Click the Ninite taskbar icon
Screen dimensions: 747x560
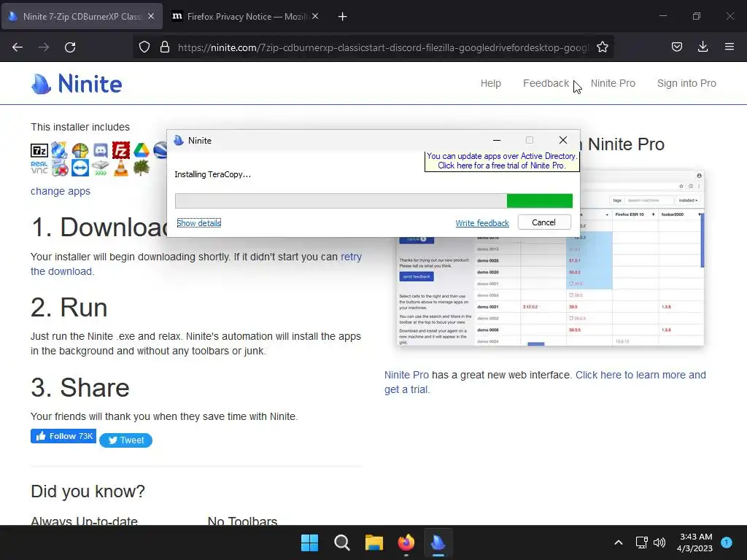click(x=438, y=542)
